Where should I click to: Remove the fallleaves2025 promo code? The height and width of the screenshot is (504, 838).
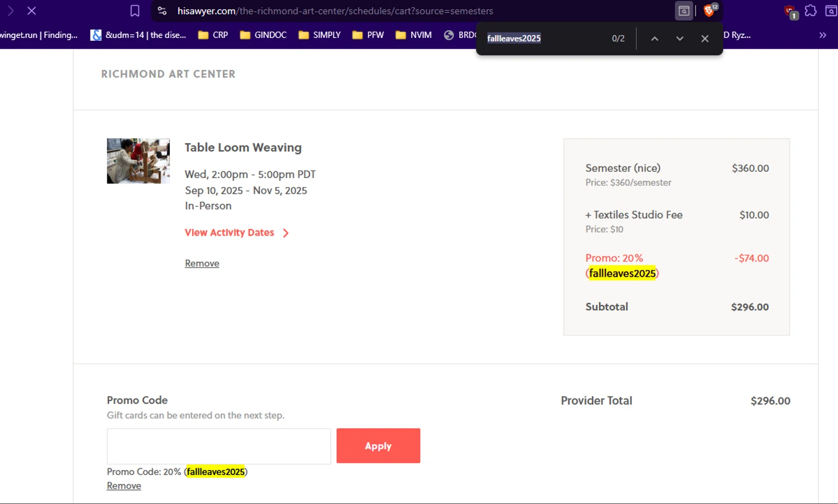tap(124, 486)
